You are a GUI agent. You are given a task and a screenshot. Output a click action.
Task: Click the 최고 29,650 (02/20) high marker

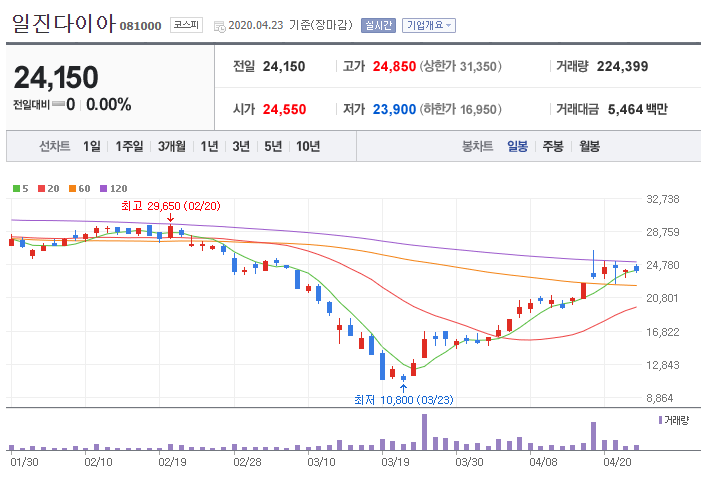171,206
